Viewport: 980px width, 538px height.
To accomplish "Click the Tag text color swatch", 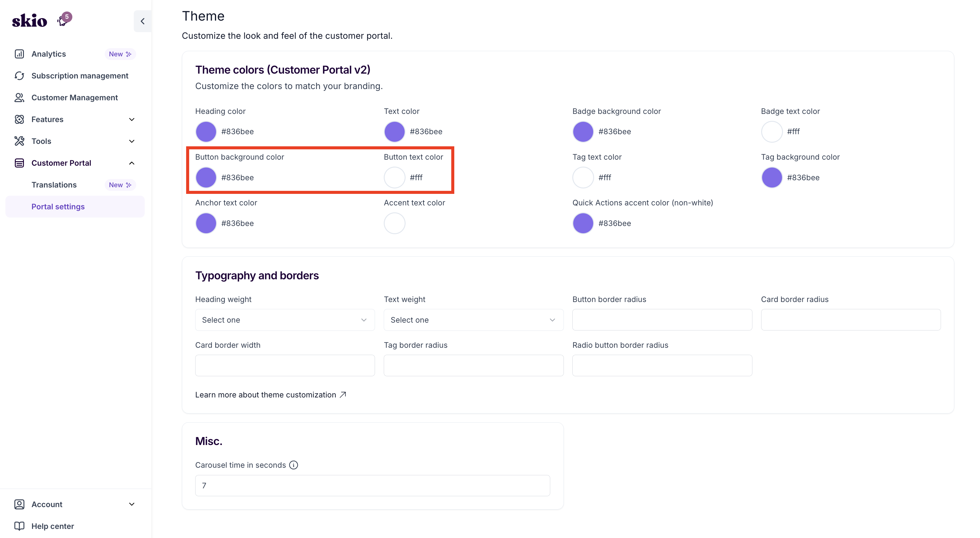I will coord(583,178).
